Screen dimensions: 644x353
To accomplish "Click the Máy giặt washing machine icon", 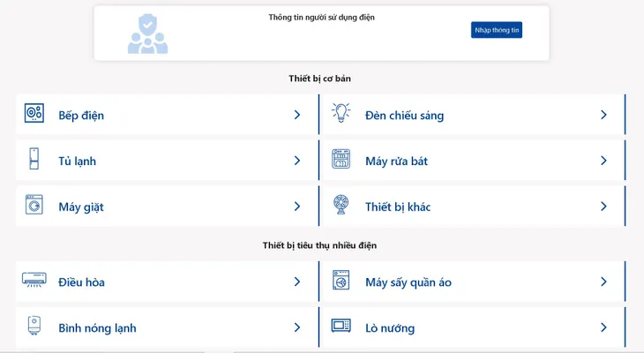I will [x=34, y=205].
